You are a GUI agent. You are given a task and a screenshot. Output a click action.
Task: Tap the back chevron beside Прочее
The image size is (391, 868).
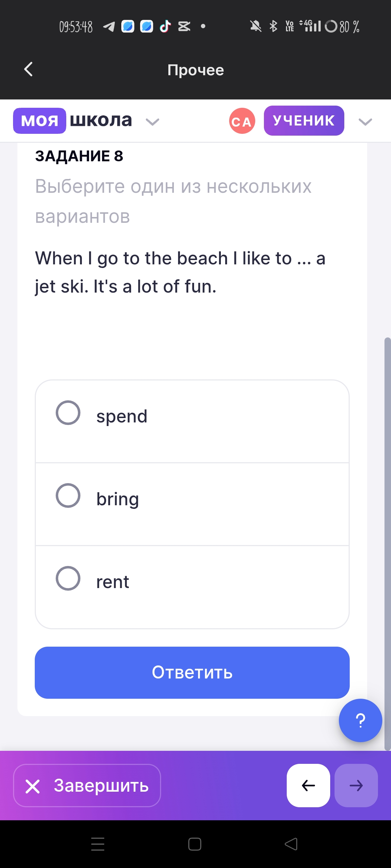click(28, 69)
